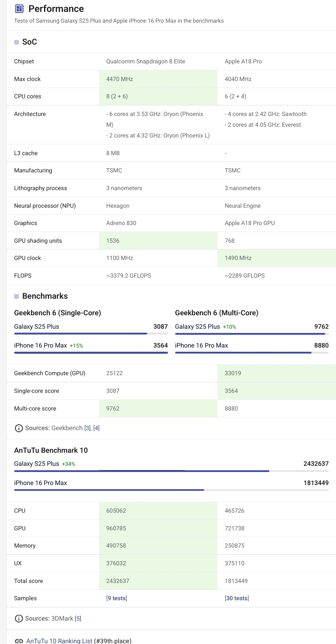Click the 1490 MHz GPU clock value

[238, 258]
